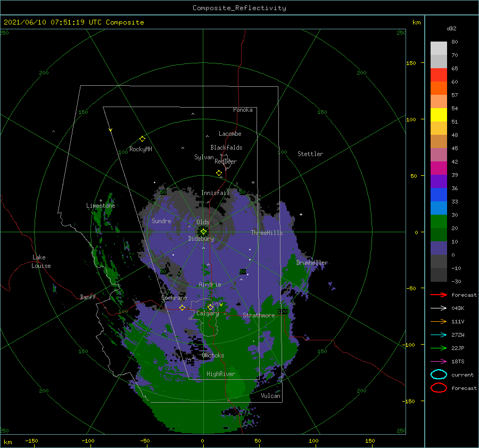Click the Okotoks label
This screenshot has height=448, width=479.
pyautogui.click(x=213, y=355)
